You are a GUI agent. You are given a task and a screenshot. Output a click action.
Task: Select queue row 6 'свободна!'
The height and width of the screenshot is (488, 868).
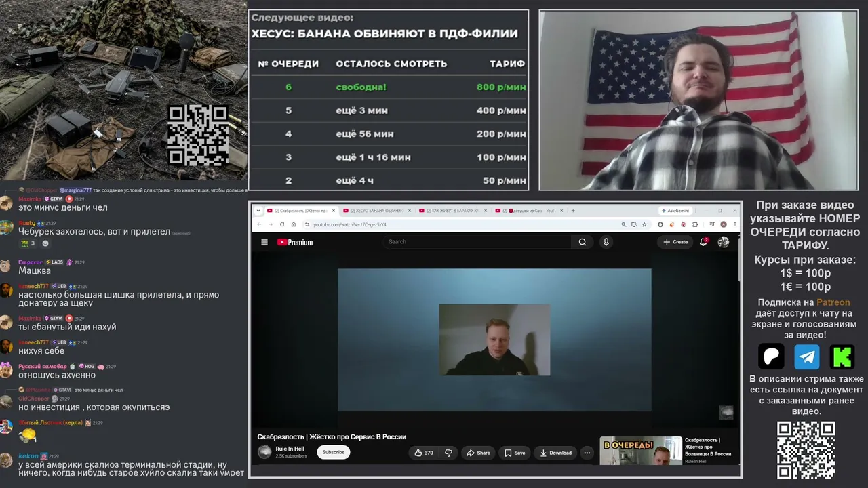tap(389, 87)
